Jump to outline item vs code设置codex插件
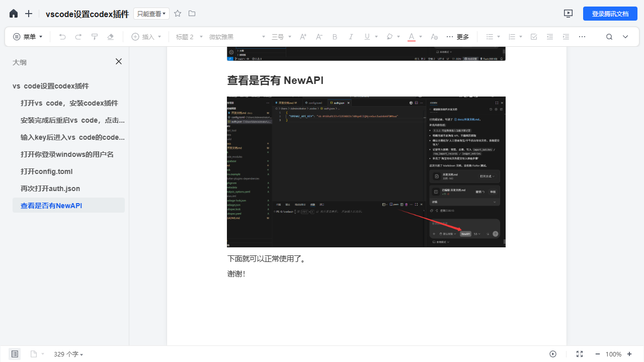 51,86
